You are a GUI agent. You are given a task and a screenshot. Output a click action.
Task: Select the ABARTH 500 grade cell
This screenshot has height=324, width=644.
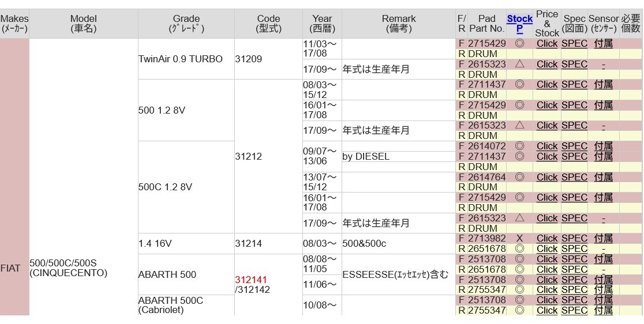pyautogui.click(x=186, y=274)
